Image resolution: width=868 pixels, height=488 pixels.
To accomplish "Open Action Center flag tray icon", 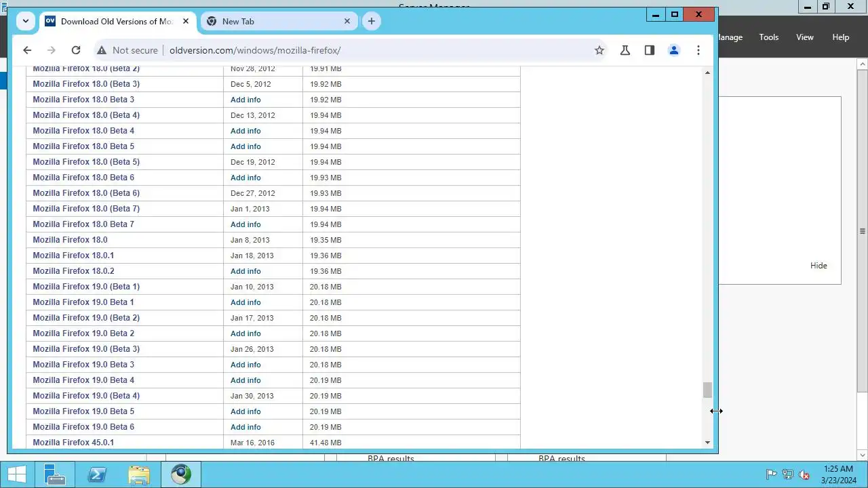I will 771,474.
